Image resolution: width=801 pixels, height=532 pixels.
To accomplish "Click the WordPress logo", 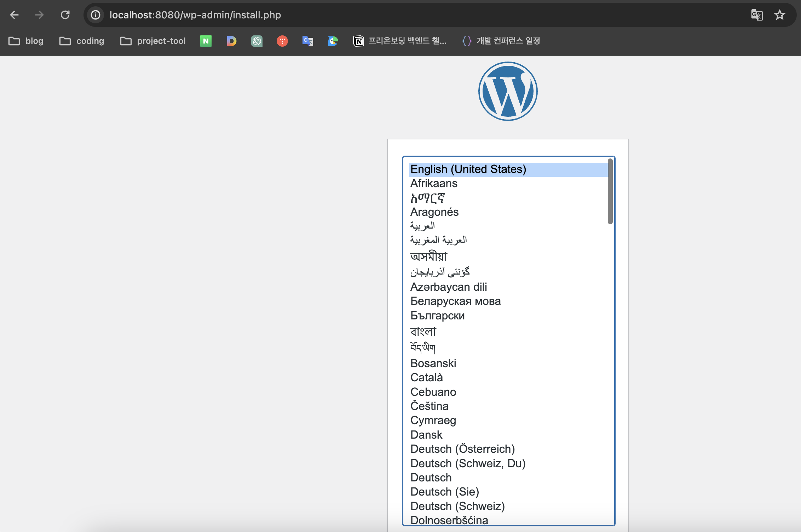I will pyautogui.click(x=508, y=91).
